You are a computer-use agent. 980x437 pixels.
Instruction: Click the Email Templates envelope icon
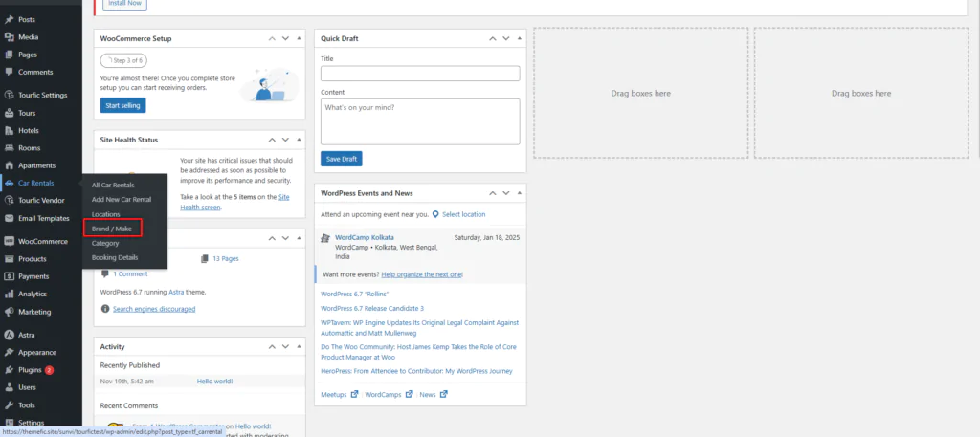[9, 218]
